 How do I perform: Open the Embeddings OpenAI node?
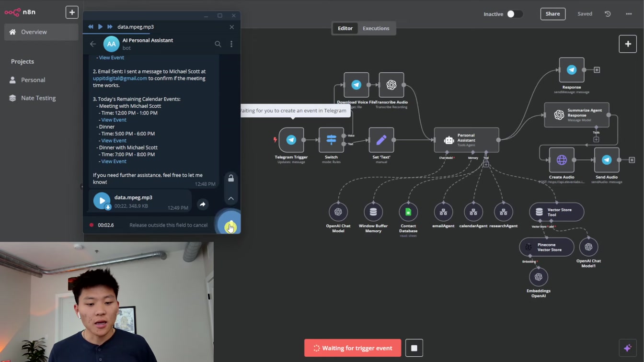(x=539, y=277)
